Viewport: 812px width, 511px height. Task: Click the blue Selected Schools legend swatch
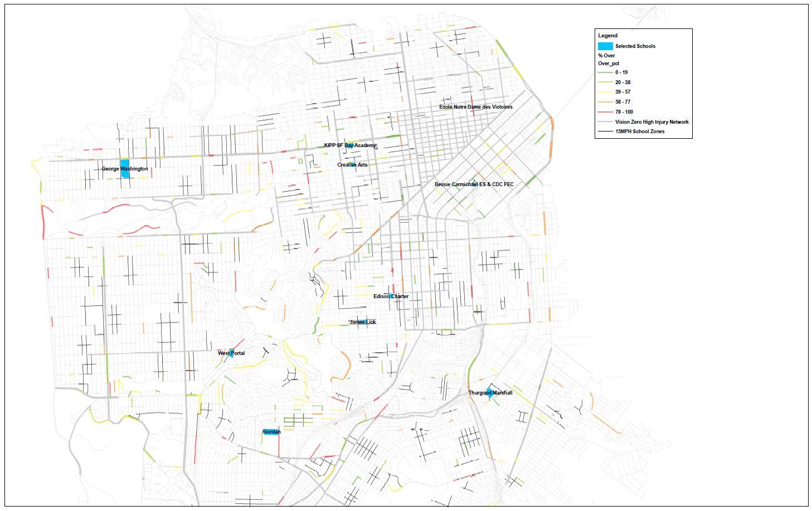click(x=605, y=46)
